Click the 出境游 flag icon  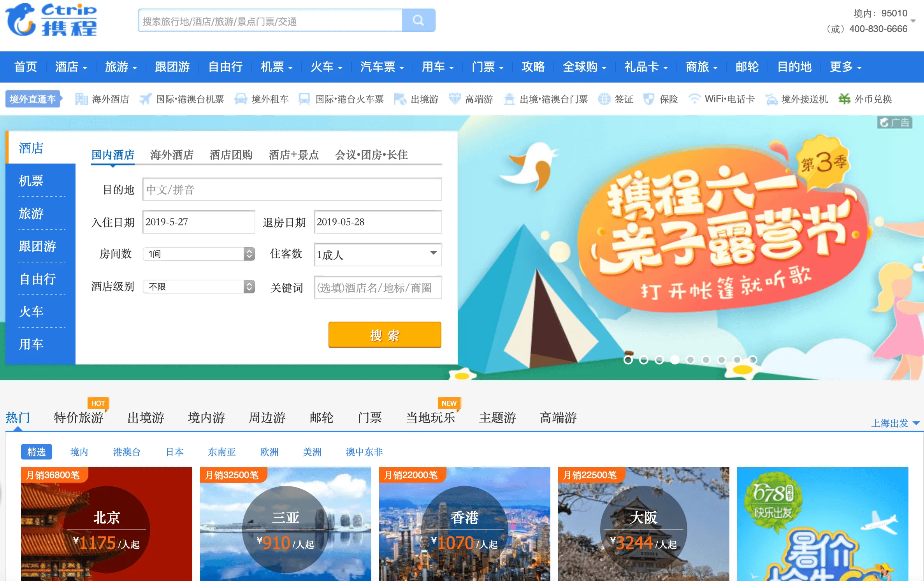point(400,99)
